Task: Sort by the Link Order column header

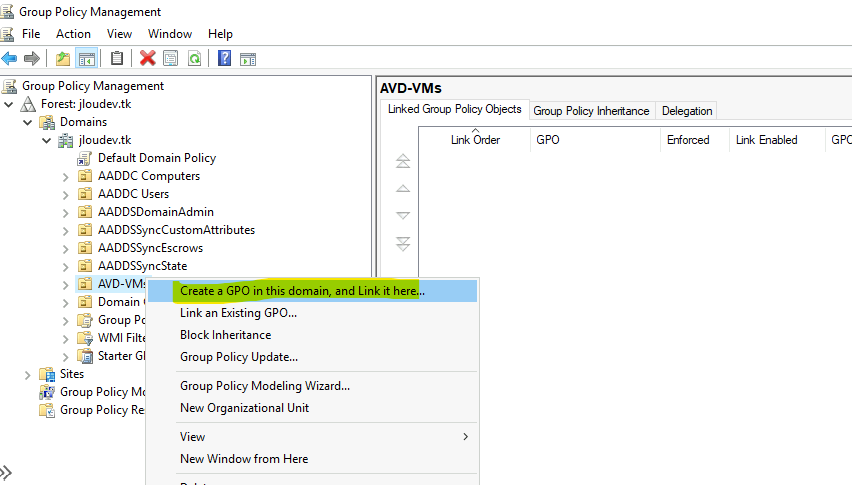Action: 475,140
